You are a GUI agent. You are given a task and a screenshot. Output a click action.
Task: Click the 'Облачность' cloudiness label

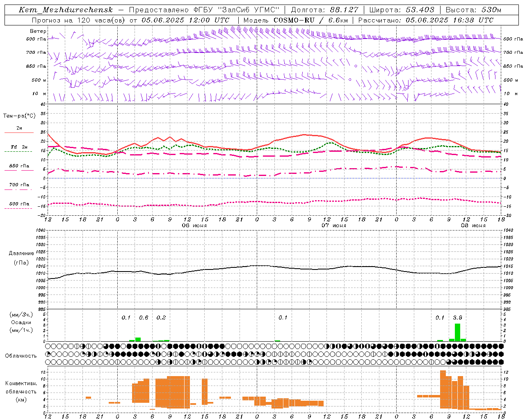click(21, 356)
